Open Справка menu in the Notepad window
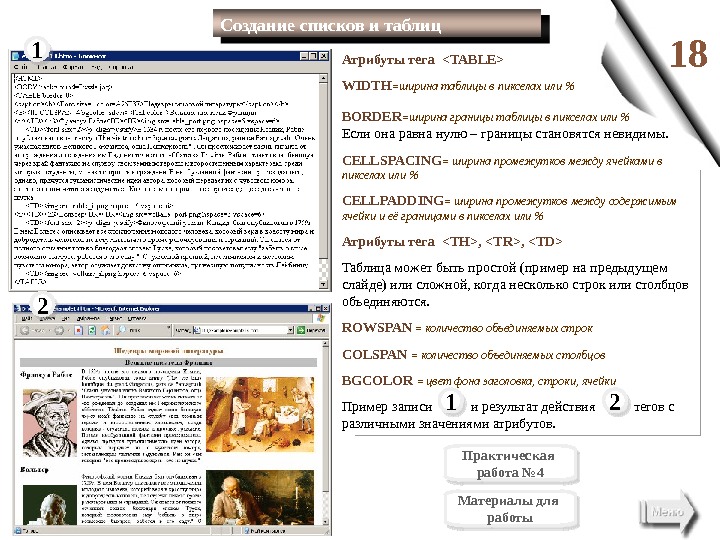720x540 pixels. tap(121, 67)
